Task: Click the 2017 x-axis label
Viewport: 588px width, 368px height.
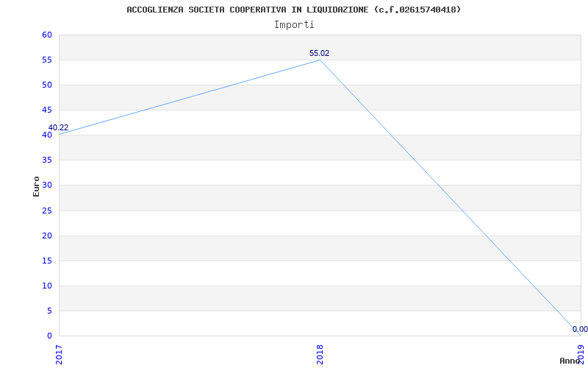Action: click(60, 355)
